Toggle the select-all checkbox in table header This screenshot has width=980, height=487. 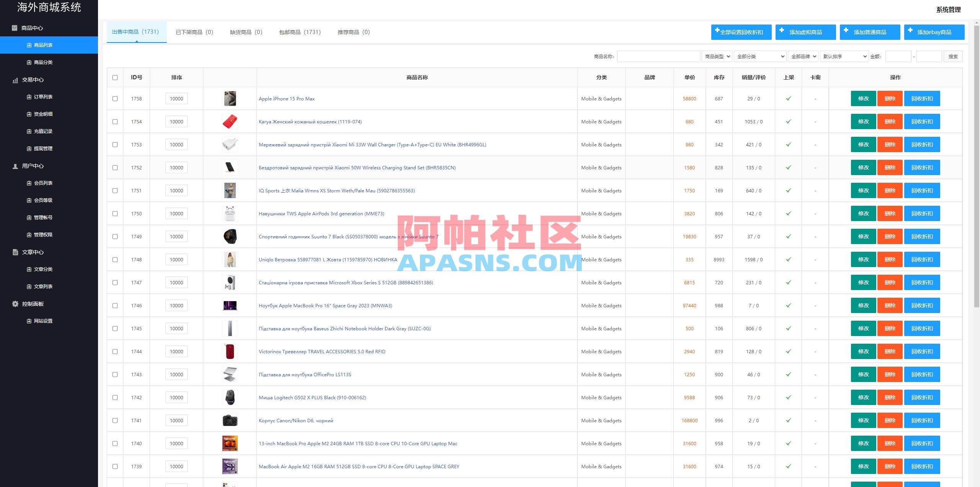pos(114,77)
